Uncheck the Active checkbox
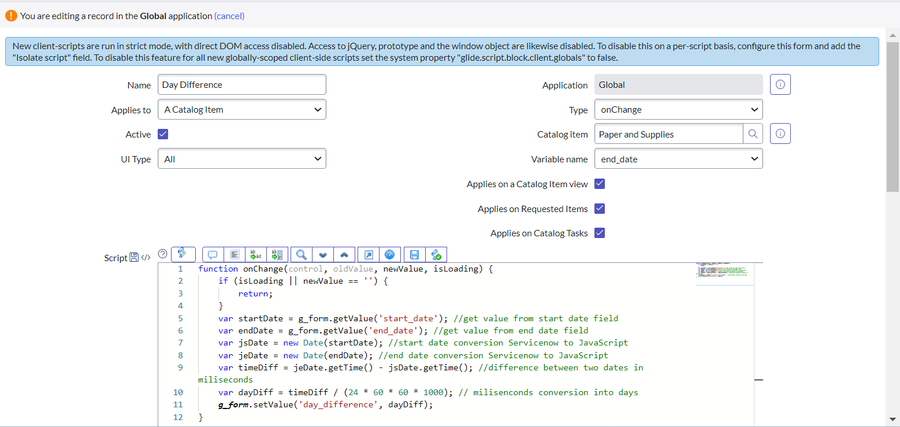Viewport: 900px width, 427px height. (x=162, y=134)
